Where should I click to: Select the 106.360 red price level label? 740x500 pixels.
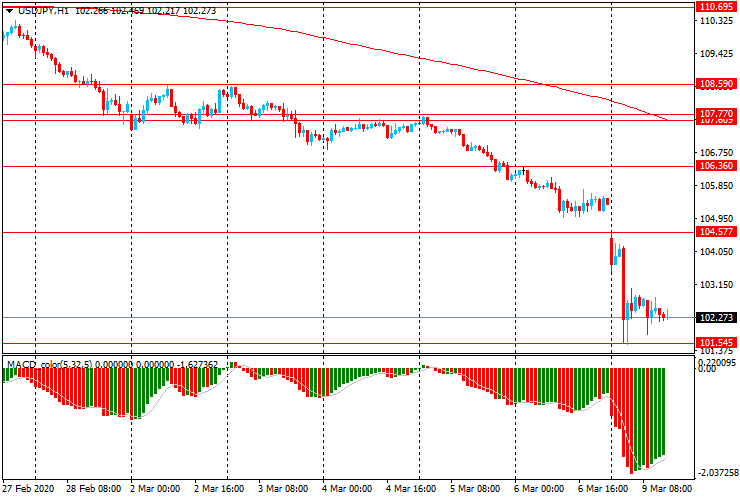pyautogui.click(x=716, y=166)
